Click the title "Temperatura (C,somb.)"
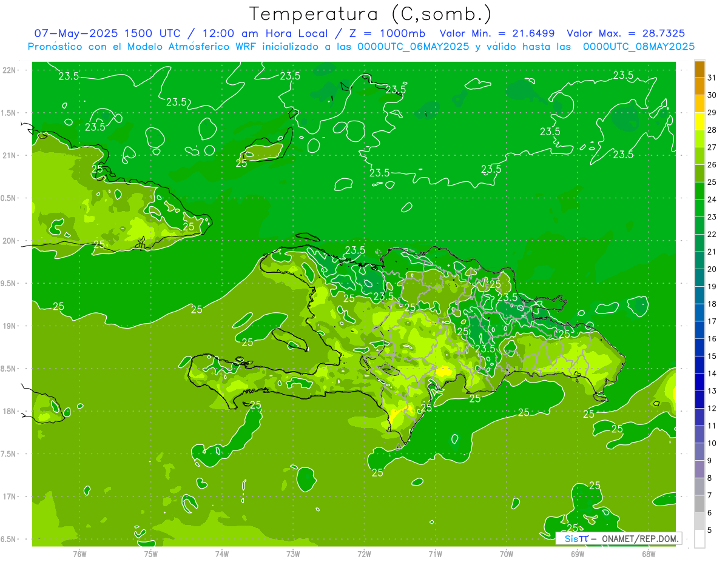Viewport: 728px width, 562px height. [371, 14]
